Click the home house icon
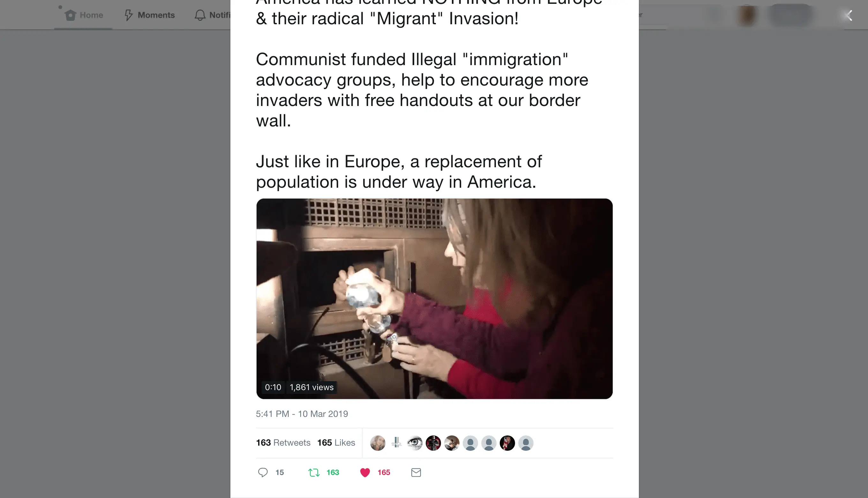 click(71, 15)
